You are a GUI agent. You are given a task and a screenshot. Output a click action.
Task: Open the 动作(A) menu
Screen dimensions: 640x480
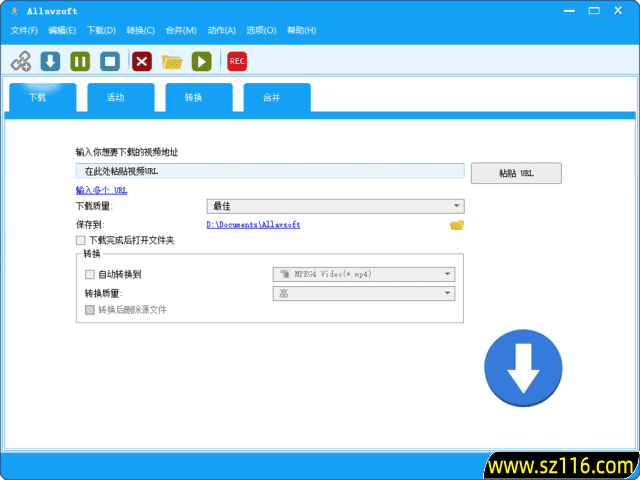click(222, 31)
